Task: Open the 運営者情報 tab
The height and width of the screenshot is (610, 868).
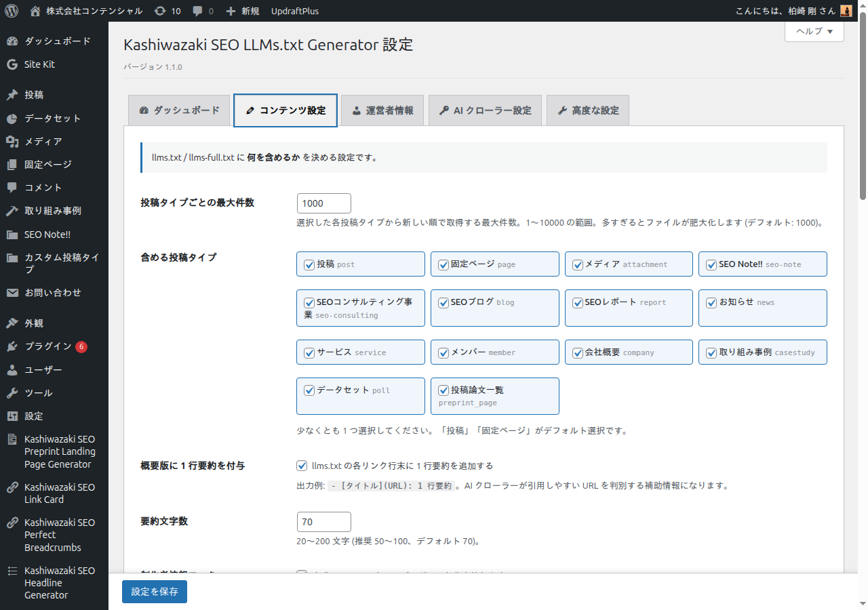Action: (x=382, y=110)
